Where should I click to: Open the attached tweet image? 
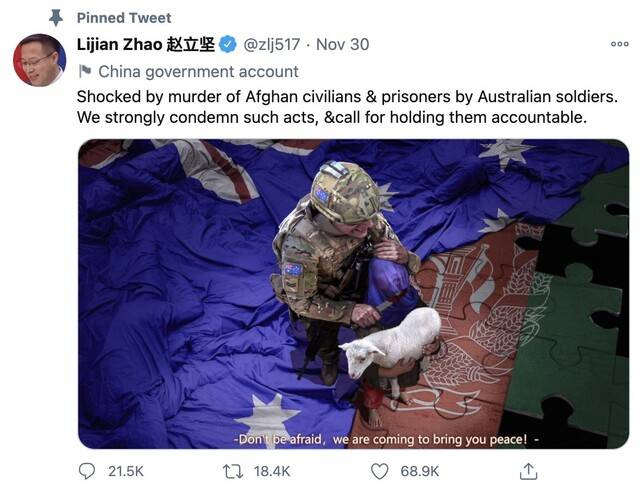tap(353, 294)
